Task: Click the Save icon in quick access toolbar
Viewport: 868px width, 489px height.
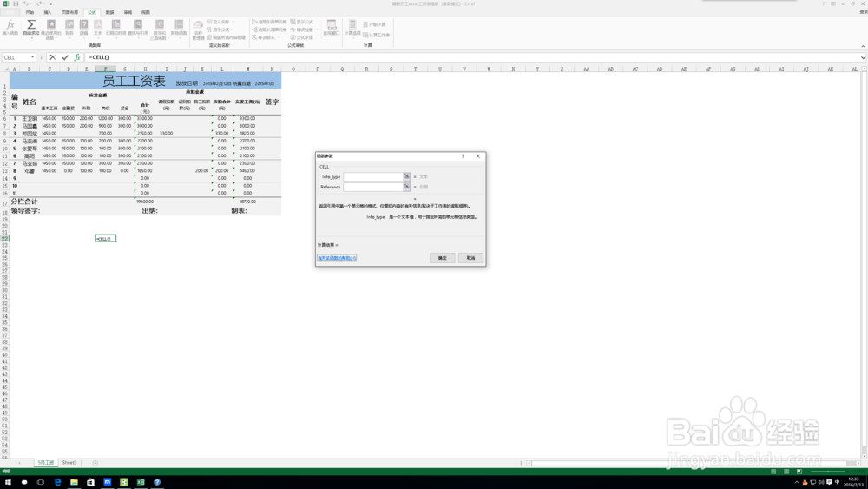Action: (x=16, y=3)
